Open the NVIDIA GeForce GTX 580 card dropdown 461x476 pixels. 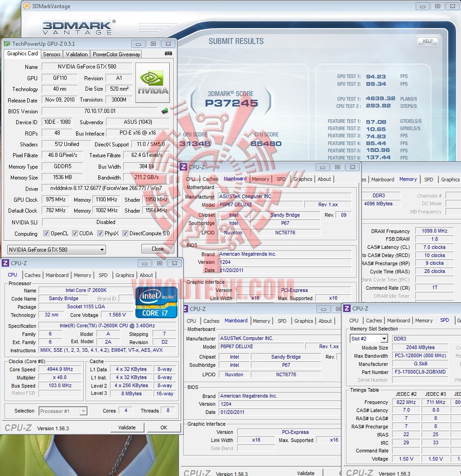[x=57, y=249]
